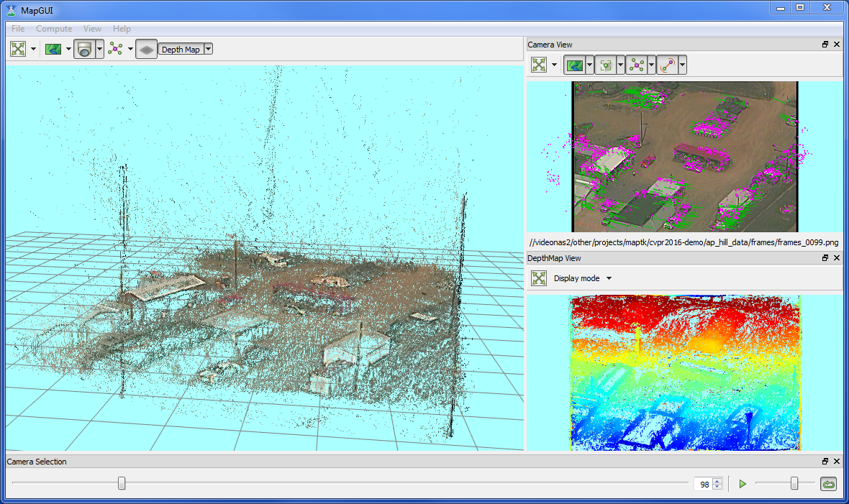The height and width of the screenshot is (504, 849).
Task: Float the Camera View panel
Action: point(825,45)
